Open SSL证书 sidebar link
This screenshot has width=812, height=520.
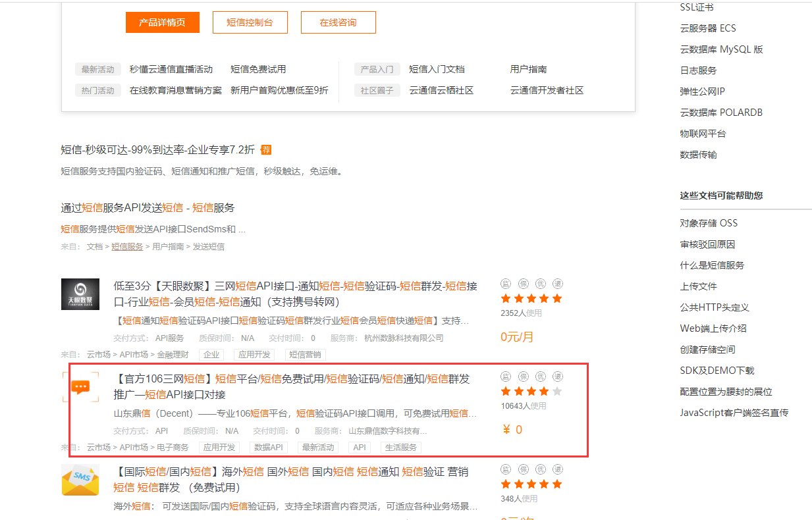[x=697, y=7]
